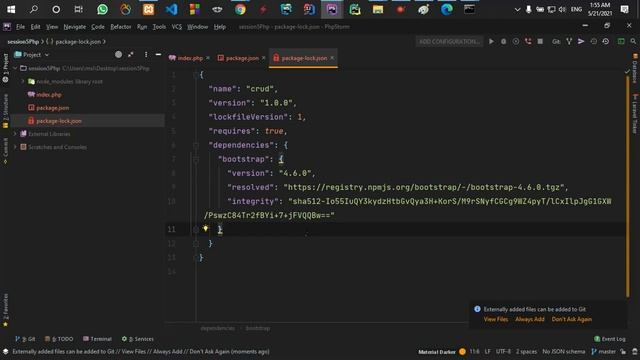Click the intention lightbulb on line 11
Image resolution: width=640 pixels, height=360 pixels.
(x=205, y=229)
